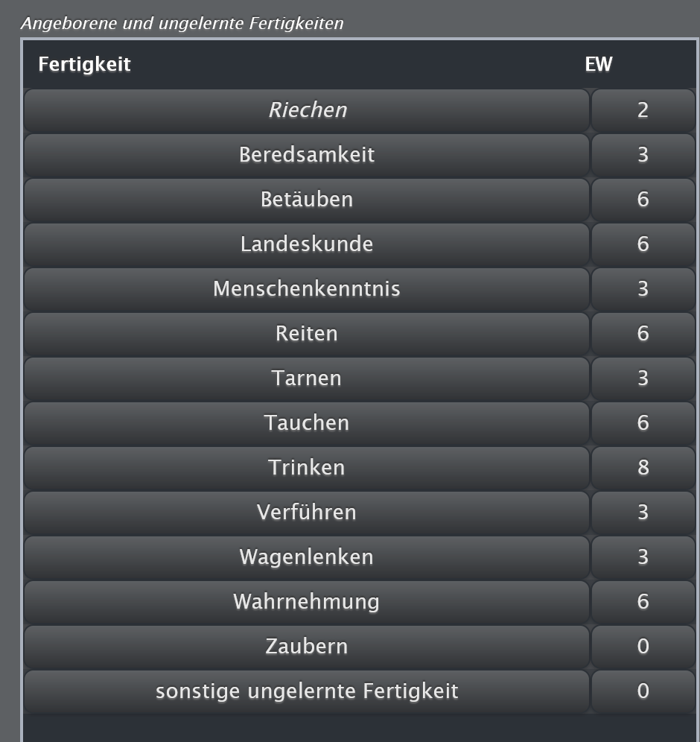Click the Fertigkeit column header
The width and height of the screenshot is (700, 742).
(84, 65)
